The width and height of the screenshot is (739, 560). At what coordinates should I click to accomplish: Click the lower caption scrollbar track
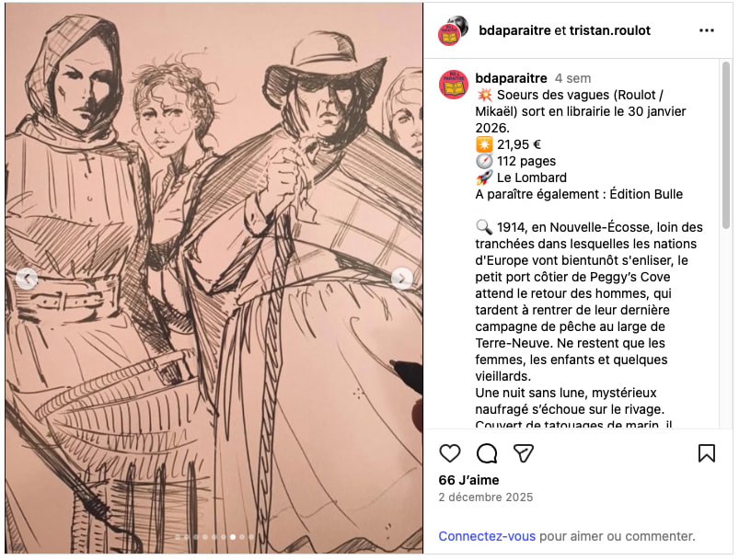pos(727,368)
